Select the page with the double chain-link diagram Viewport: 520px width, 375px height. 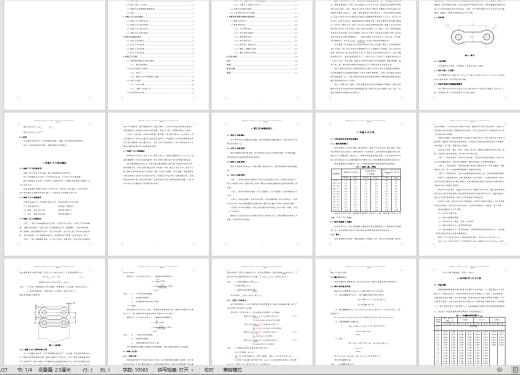pos(54,312)
